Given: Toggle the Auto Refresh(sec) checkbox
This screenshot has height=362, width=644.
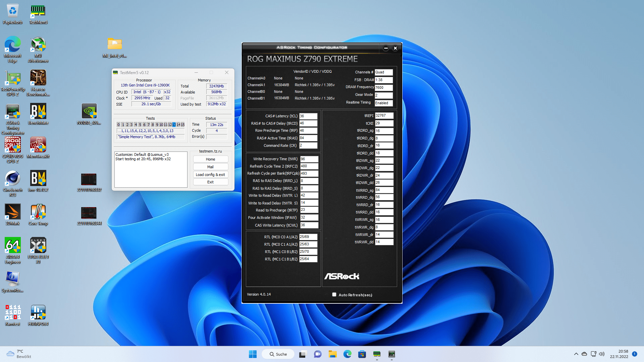Looking at the screenshot, I should pos(334,295).
